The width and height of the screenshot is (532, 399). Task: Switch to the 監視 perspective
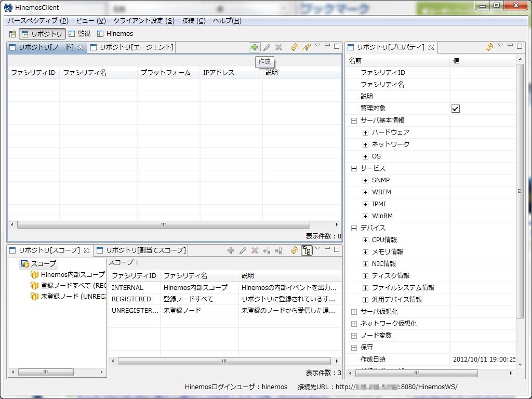click(79, 34)
